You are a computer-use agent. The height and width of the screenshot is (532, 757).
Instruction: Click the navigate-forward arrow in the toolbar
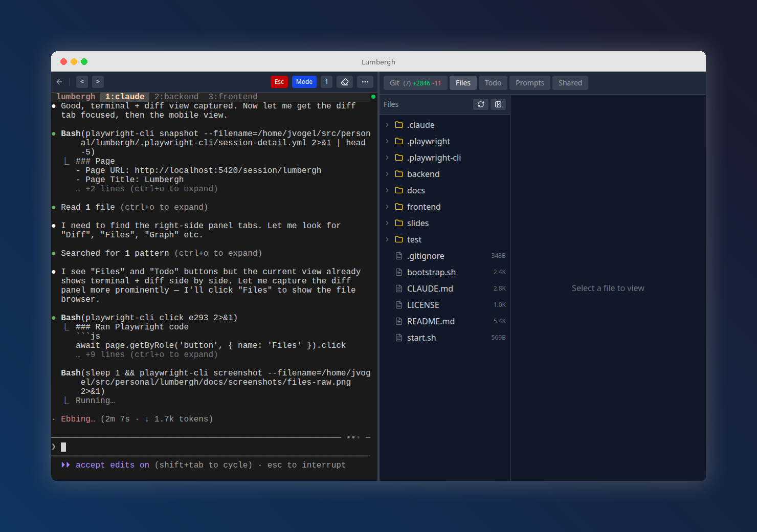coord(97,81)
